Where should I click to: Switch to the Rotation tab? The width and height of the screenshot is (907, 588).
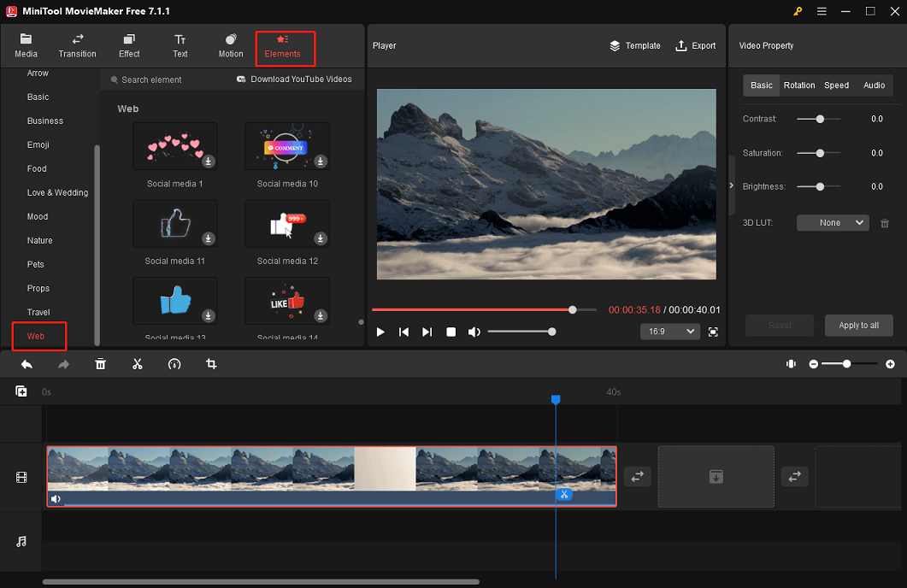click(x=798, y=85)
